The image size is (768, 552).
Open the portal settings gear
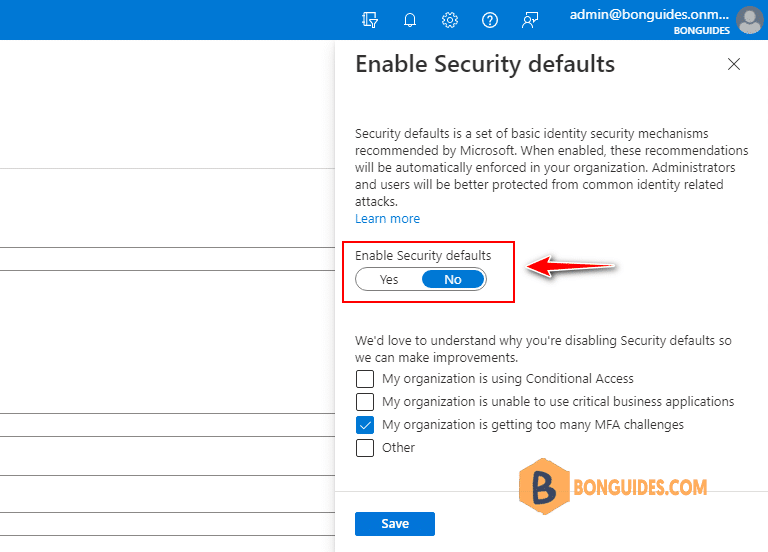[x=450, y=20]
